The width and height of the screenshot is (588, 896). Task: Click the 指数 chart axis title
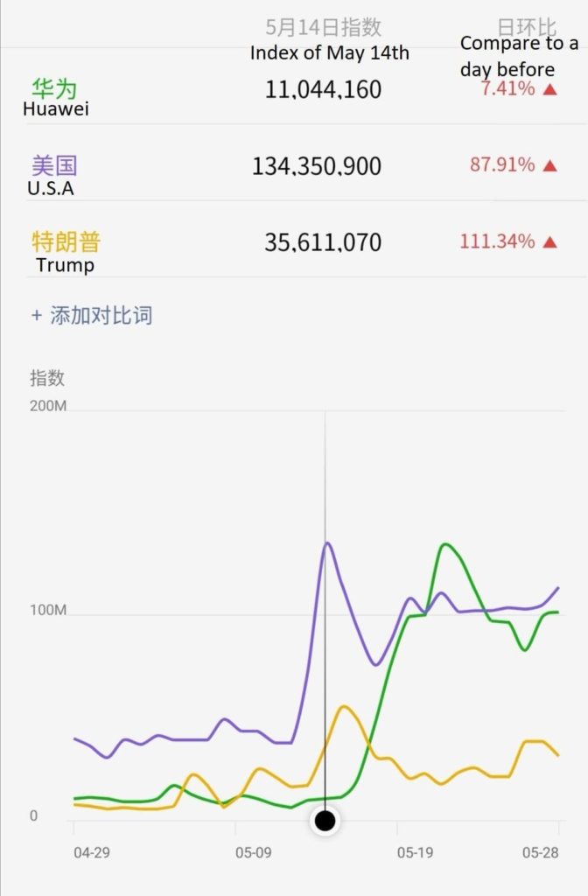(x=47, y=378)
